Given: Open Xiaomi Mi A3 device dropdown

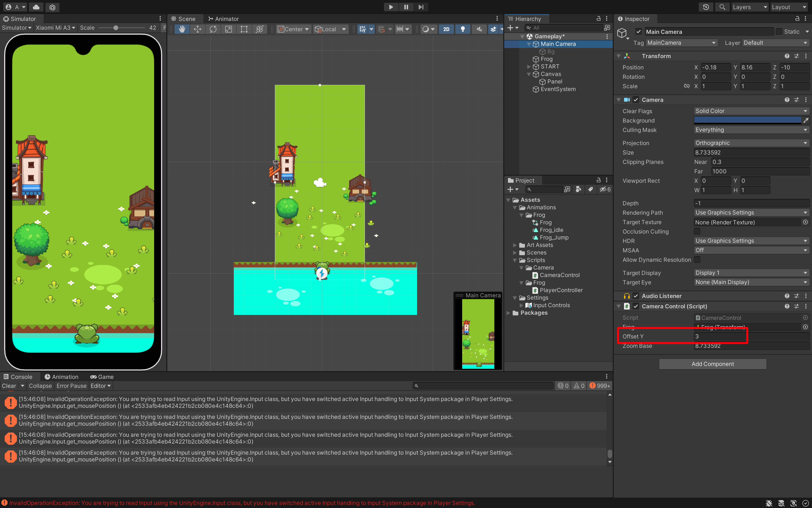Looking at the screenshot, I should (x=55, y=28).
